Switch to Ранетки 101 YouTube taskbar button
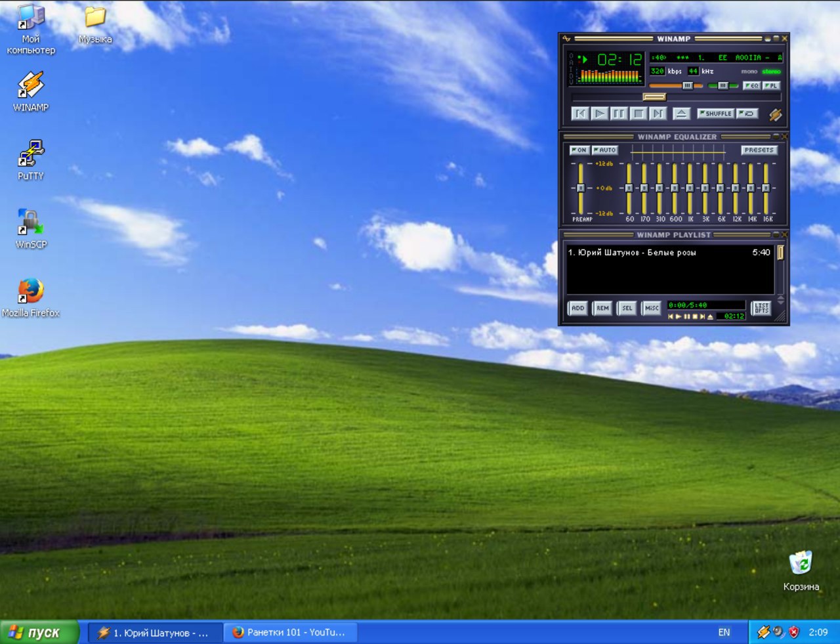Image resolution: width=840 pixels, height=644 pixels. coord(291,632)
